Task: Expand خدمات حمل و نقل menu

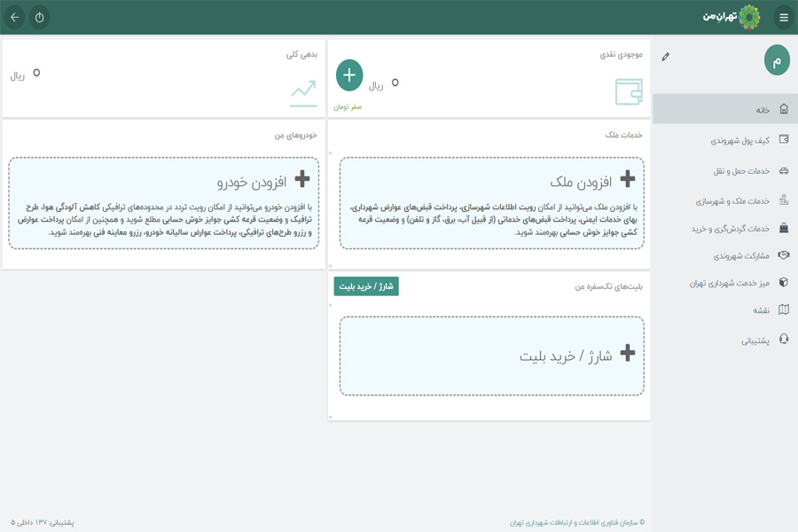Action: tap(725, 171)
